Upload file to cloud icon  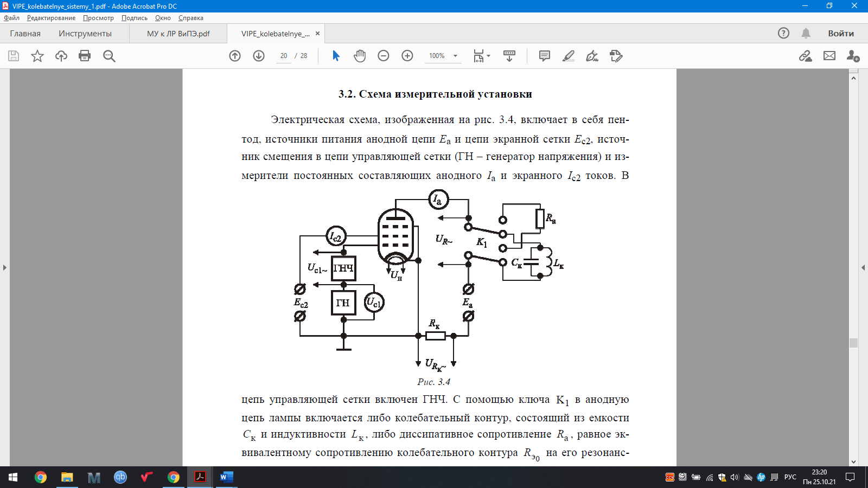61,56
